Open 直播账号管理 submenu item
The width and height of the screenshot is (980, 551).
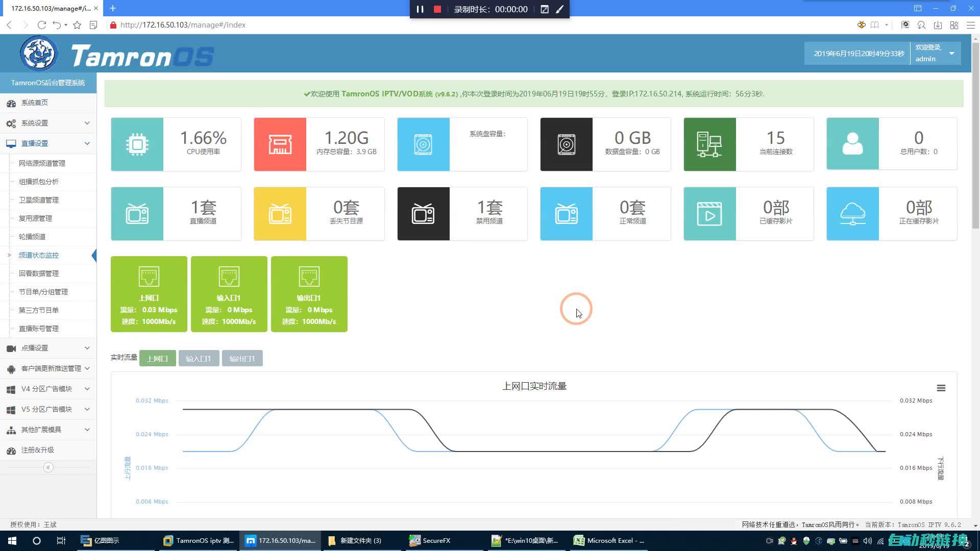point(39,329)
